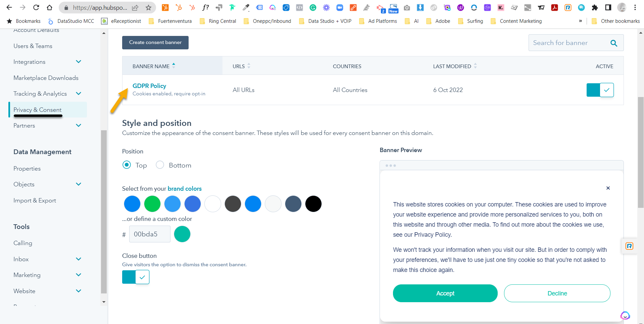Click the banner search magnifier icon
This screenshot has width=644, height=324.
[x=614, y=43]
